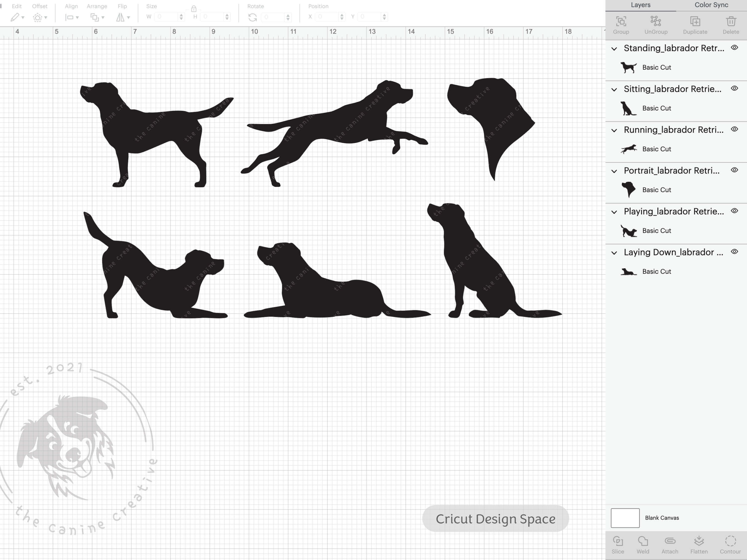Viewport: 747px width, 560px height.
Task: Select the Sitting_labrador Retrie... layer name
Action: 672,89
